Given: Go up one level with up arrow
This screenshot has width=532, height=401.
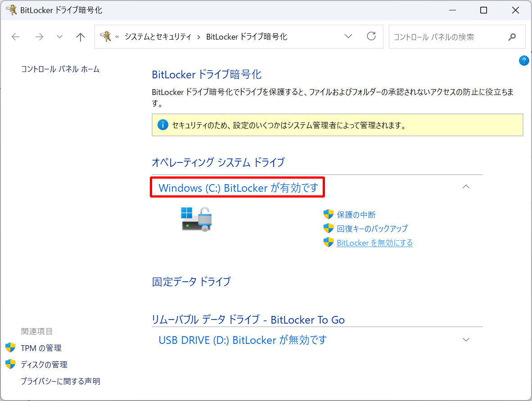Looking at the screenshot, I should point(81,36).
